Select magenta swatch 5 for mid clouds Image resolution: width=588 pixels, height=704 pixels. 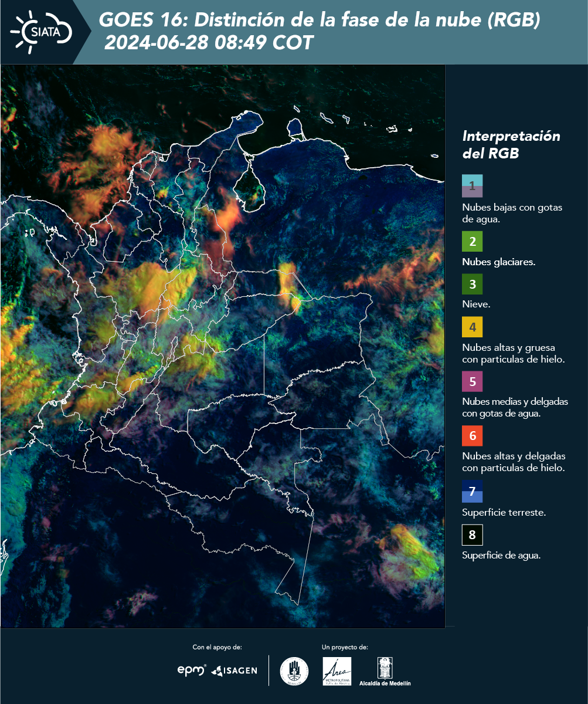tap(472, 381)
